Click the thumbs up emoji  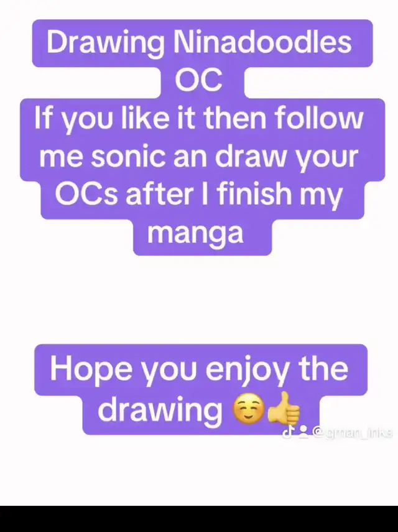(284, 409)
